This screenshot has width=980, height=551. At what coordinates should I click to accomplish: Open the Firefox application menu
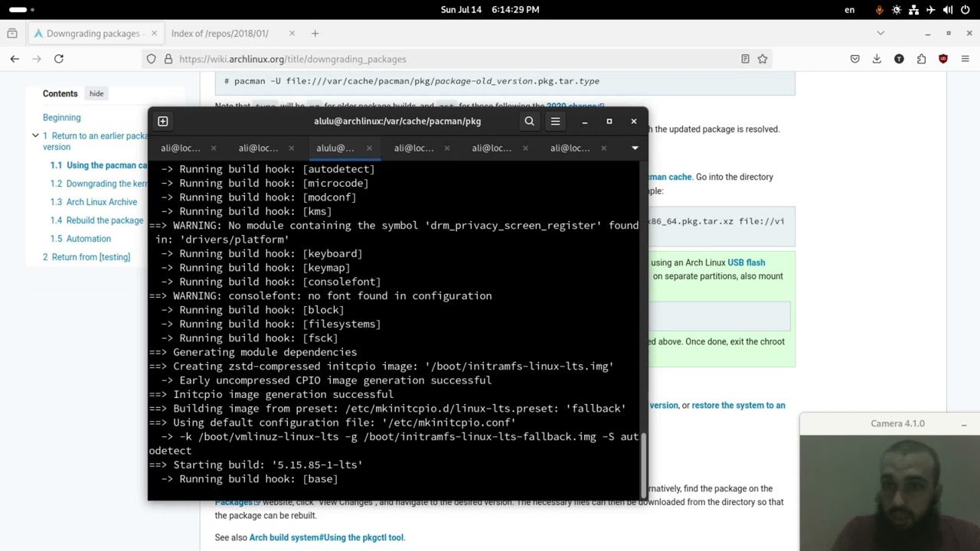point(965,59)
